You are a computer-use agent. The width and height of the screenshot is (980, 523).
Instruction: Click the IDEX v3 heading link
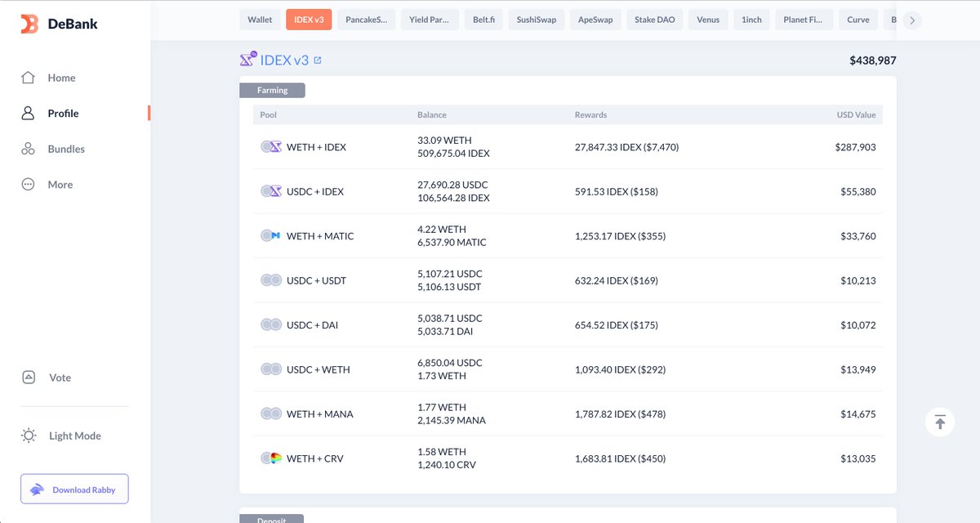(x=284, y=60)
